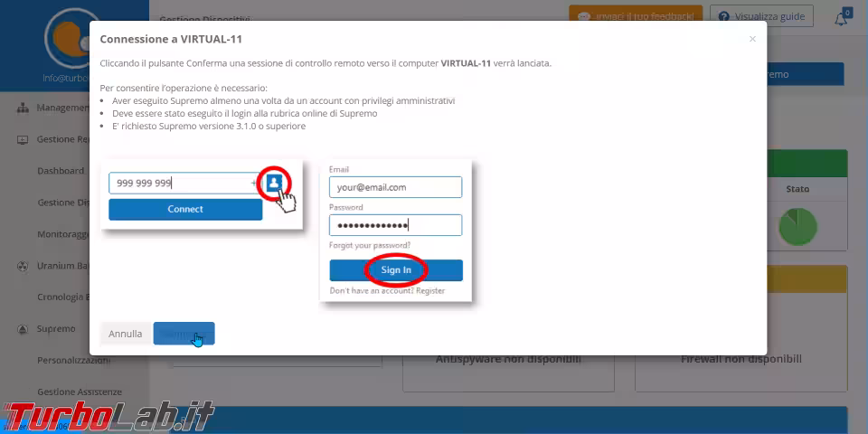The width and height of the screenshot is (868, 434).
Task: Open Personalizzazioni sidebar entry
Action: click(73, 361)
